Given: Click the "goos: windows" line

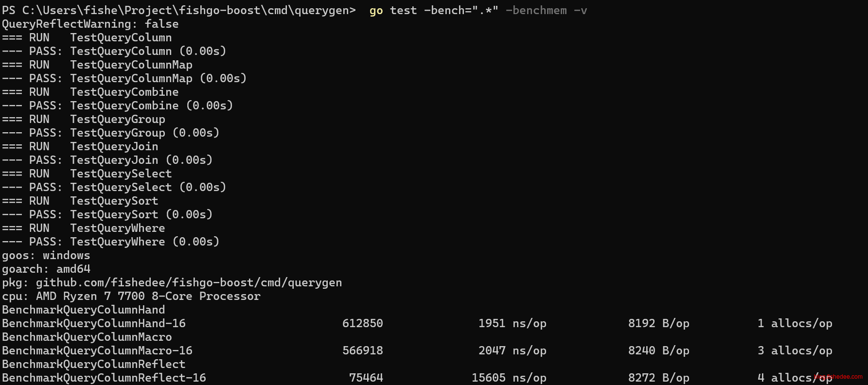Looking at the screenshot, I should (x=46, y=255).
